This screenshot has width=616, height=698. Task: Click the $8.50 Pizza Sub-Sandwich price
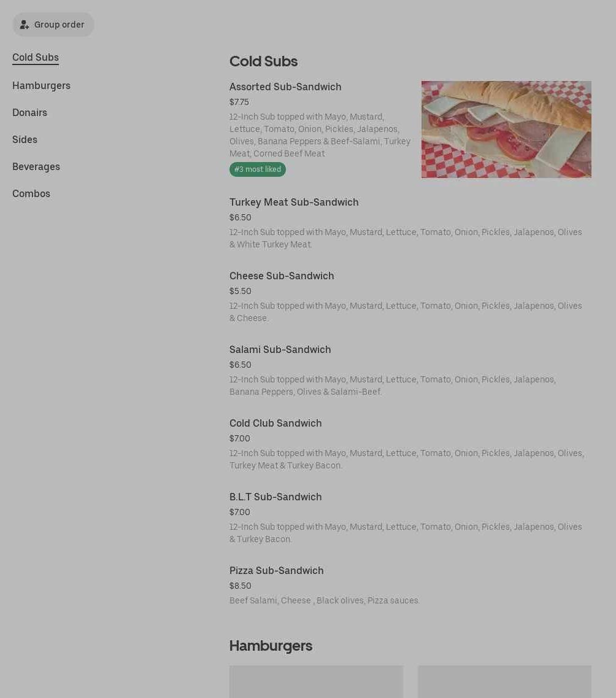click(241, 586)
